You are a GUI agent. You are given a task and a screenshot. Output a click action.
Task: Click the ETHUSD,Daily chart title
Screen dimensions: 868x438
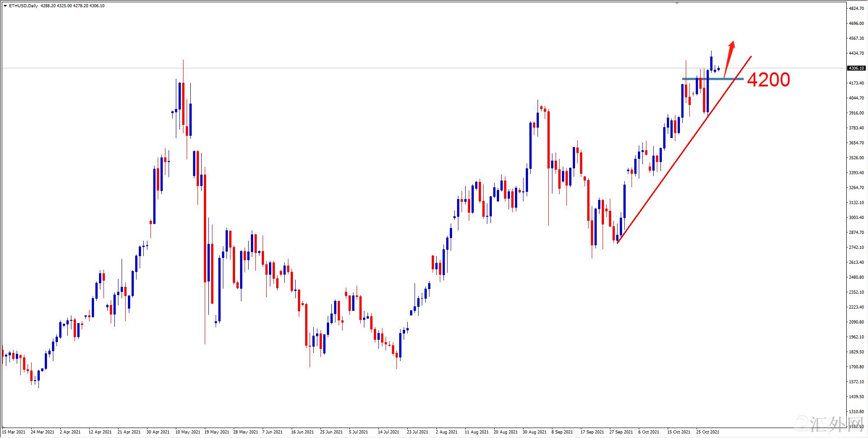pyautogui.click(x=24, y=6)
